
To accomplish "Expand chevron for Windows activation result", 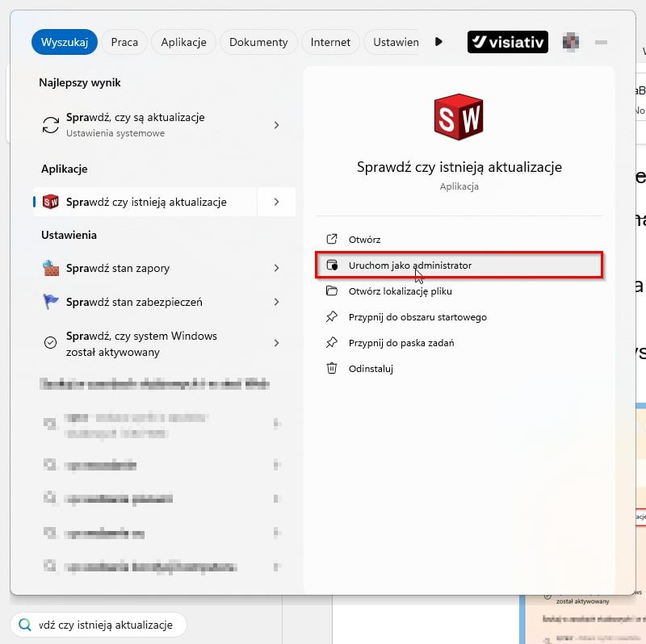I will click(276, 343).
